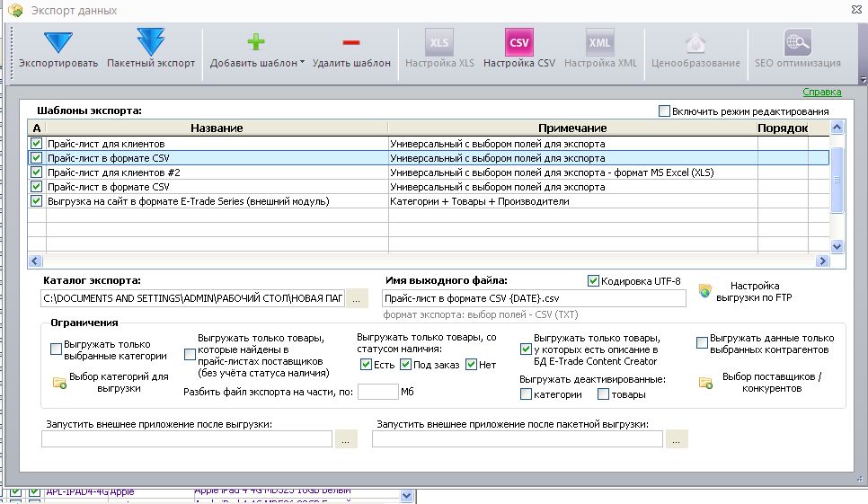The height and width of the screenshot is (504, 868).
Task: Open Настройка XML settings
Action: pyautogui.click(x=600, y=49)
